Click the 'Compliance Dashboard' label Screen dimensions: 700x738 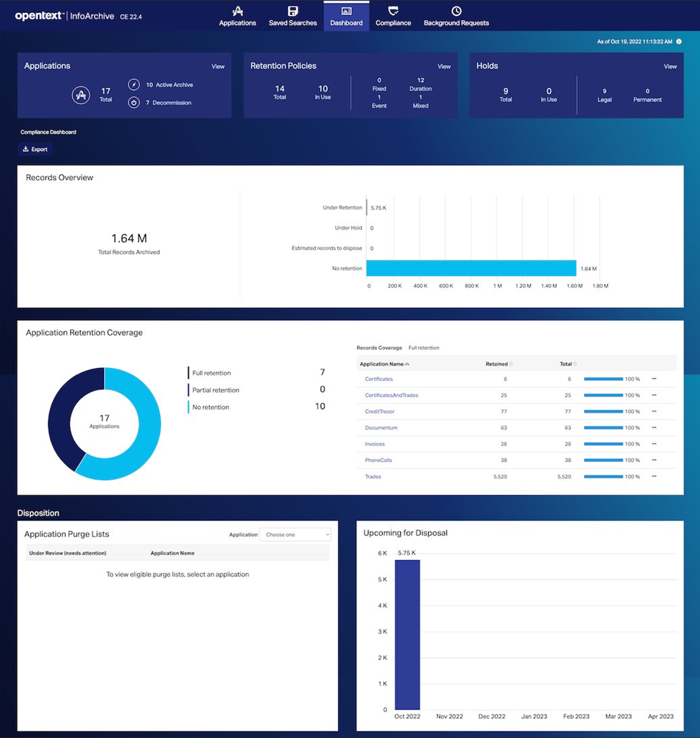(x=48, y=132)
